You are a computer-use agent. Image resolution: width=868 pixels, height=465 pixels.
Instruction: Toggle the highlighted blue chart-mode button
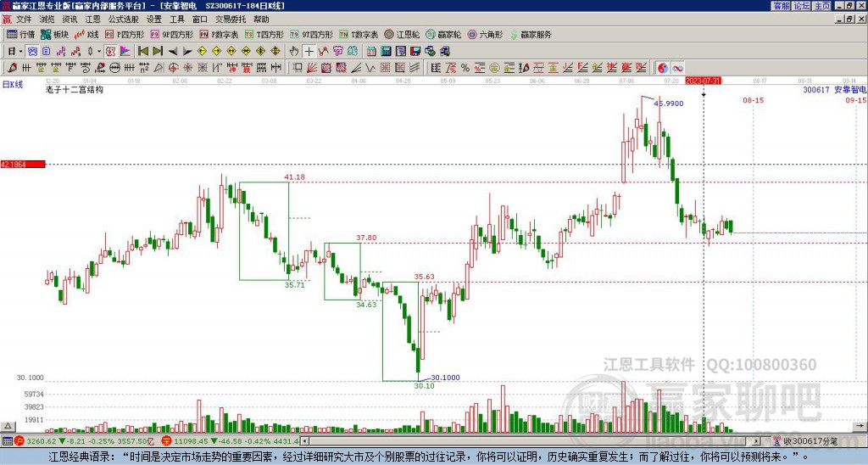[33, 52]
